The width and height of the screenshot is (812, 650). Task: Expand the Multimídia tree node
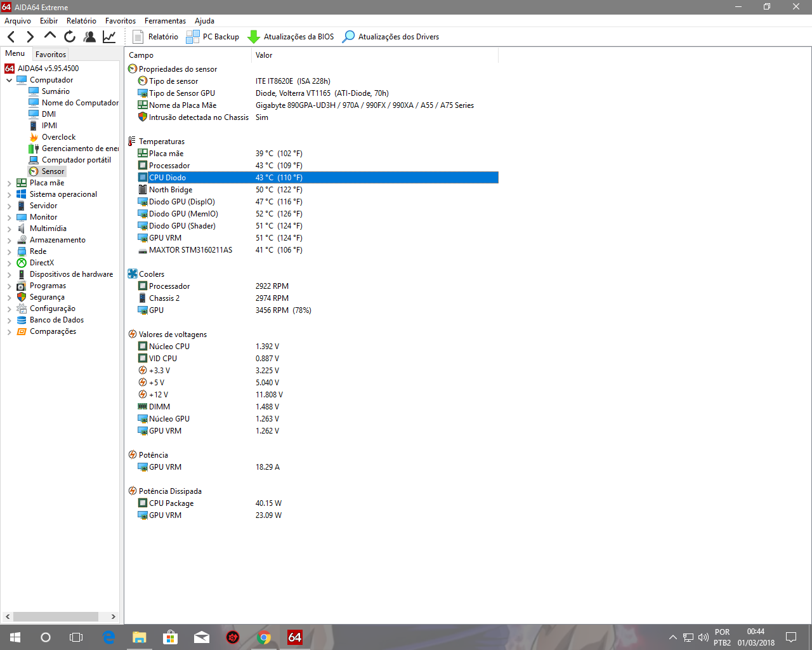pos(9,229)
